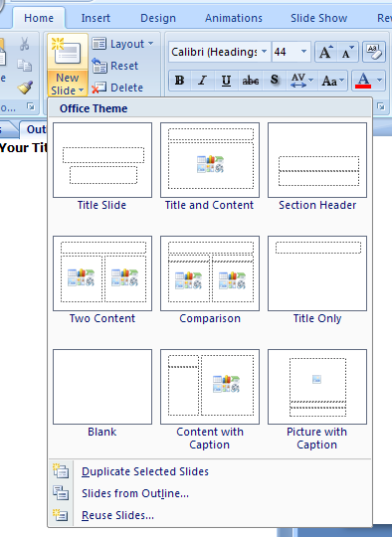This screenshot has width=392, height=537.
Task: Open the Design ribbon tab
Action: (x=158, y=18)
